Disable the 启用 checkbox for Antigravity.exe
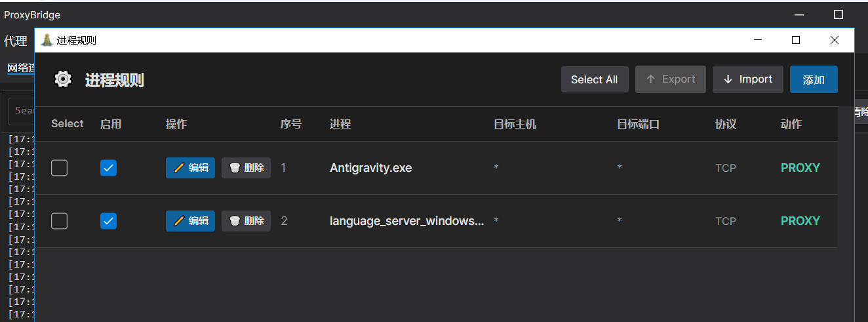Screen dimensions: 868x322 (109, 169)
